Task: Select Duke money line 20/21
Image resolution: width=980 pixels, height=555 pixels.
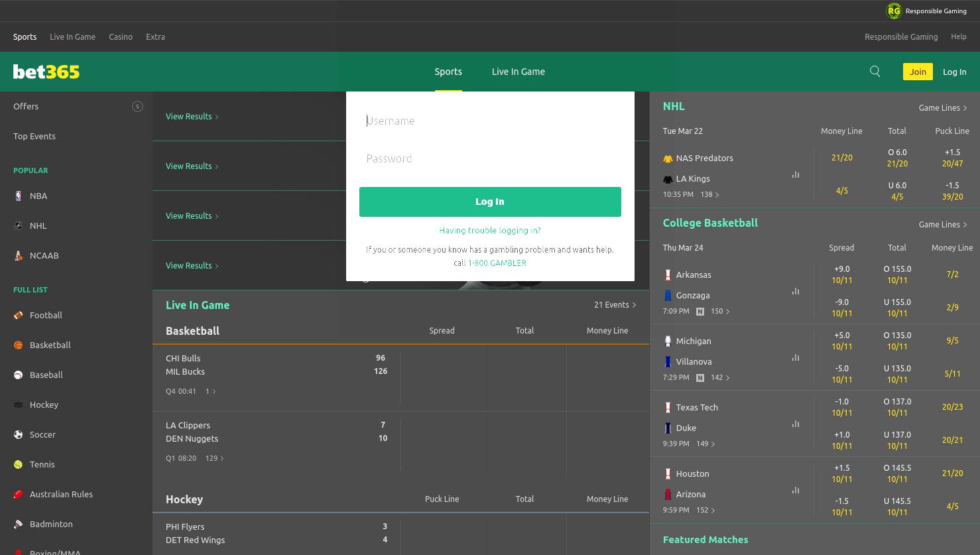Action: (x=952, y=440)
